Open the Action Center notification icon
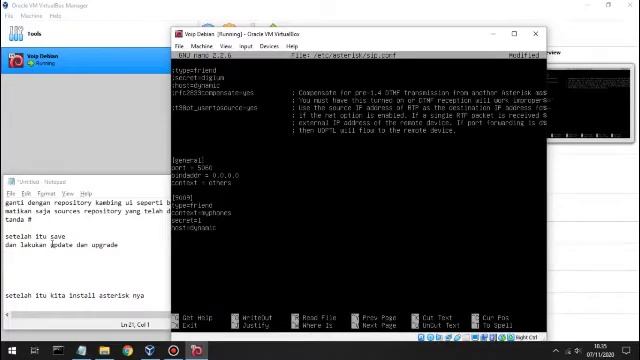The image size is (640, 360). pyautogui.click(x=626, y=351)
